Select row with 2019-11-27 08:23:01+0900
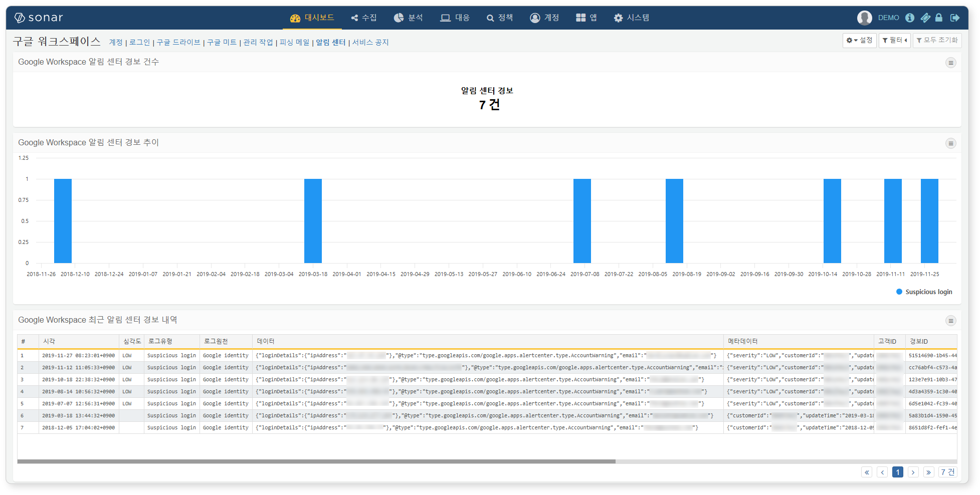 click(x=487, y=356)
